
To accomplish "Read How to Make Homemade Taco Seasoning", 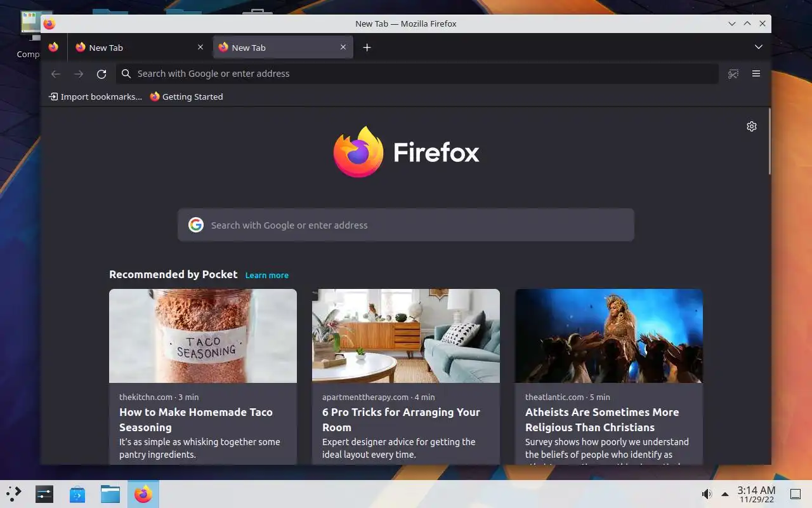I will coord(196,420).
